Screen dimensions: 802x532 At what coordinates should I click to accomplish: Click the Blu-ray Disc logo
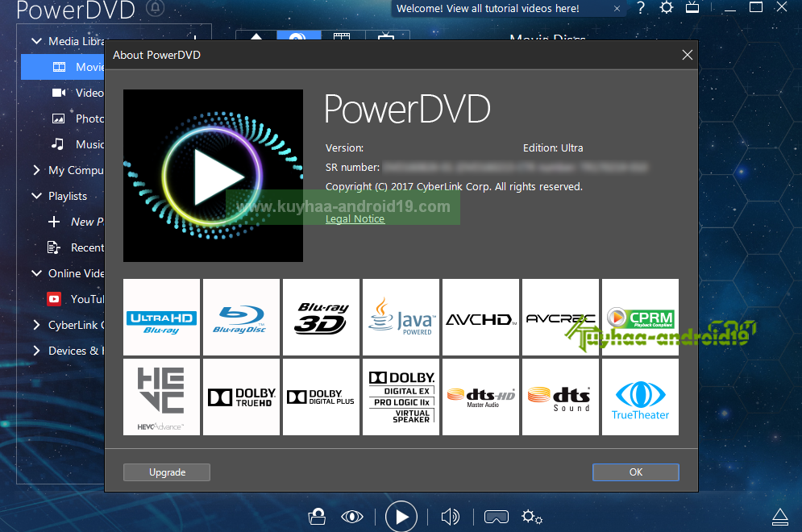click(x=242, y=317)
